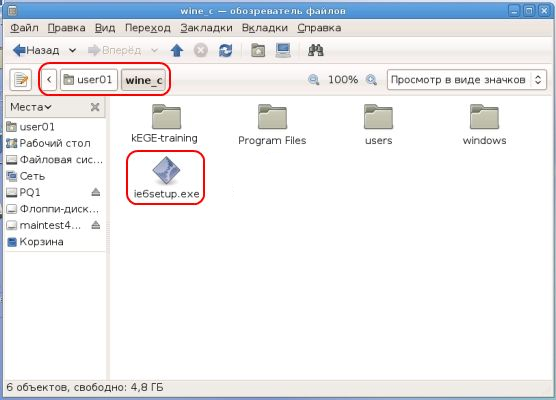Image resolution: width=556 pixels, height=400 pixels.
Task: Click the user01 path button
Action: pyautogui.click(x=89, y=80)
